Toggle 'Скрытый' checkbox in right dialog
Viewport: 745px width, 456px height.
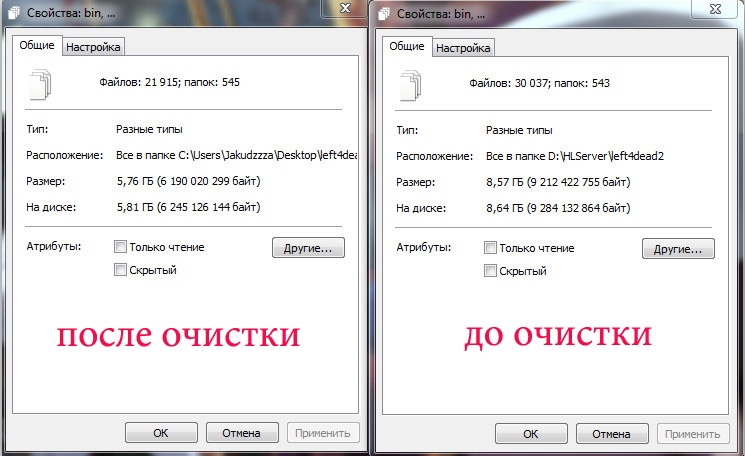[x=490, y=271]
